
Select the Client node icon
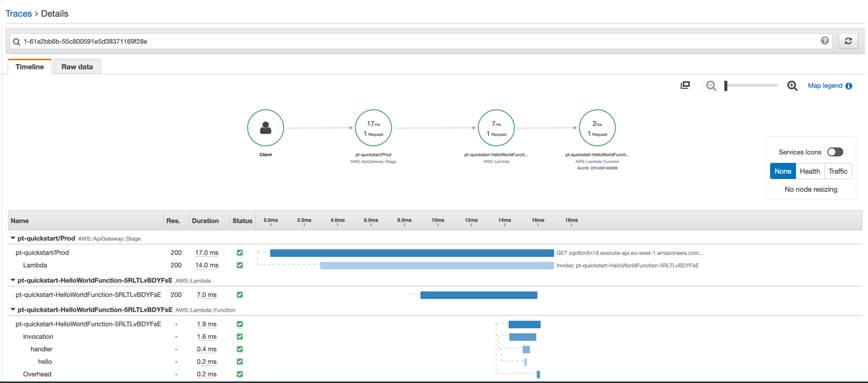266,128
